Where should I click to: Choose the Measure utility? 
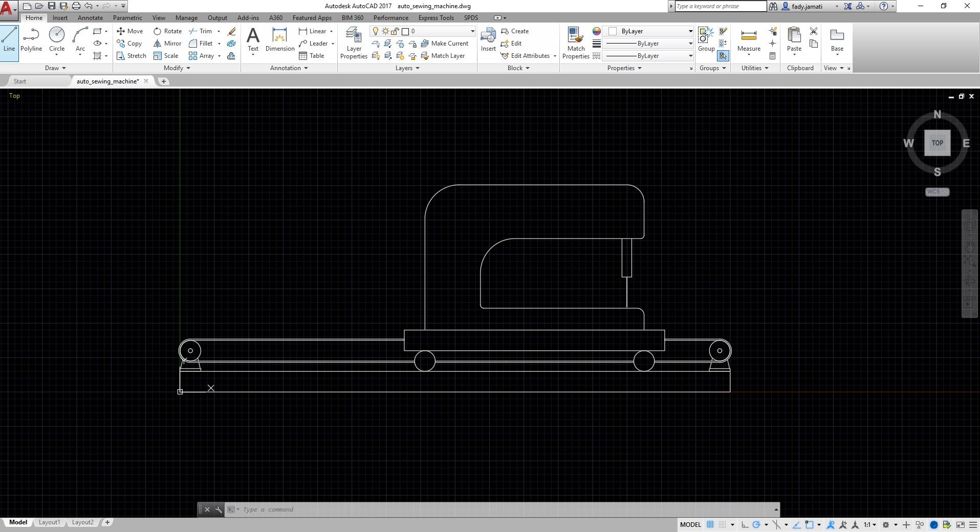pyautogui.click(x=748, y=40)
